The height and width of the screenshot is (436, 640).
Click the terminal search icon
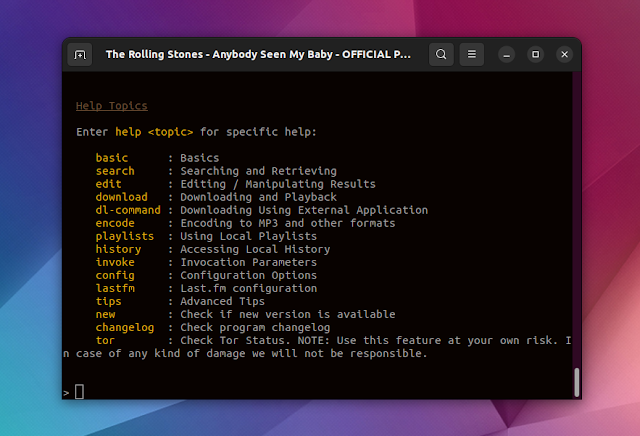coord(441,54)
